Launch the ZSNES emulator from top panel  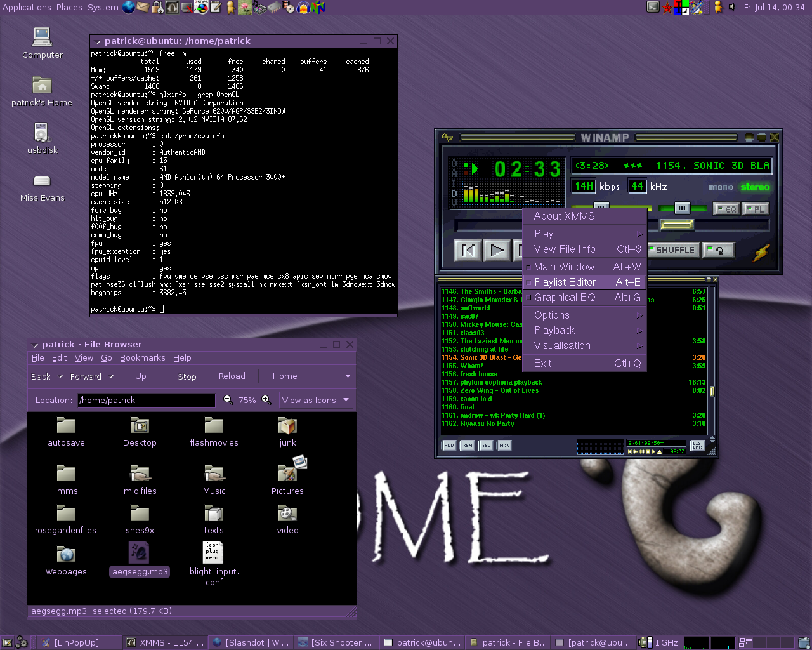[201, 7]
